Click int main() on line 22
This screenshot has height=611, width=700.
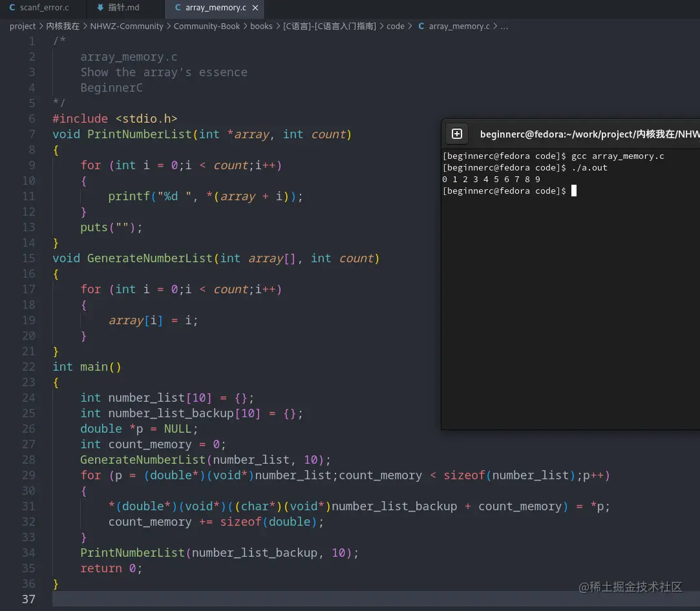pyautogui.click(x=87, y=367)
